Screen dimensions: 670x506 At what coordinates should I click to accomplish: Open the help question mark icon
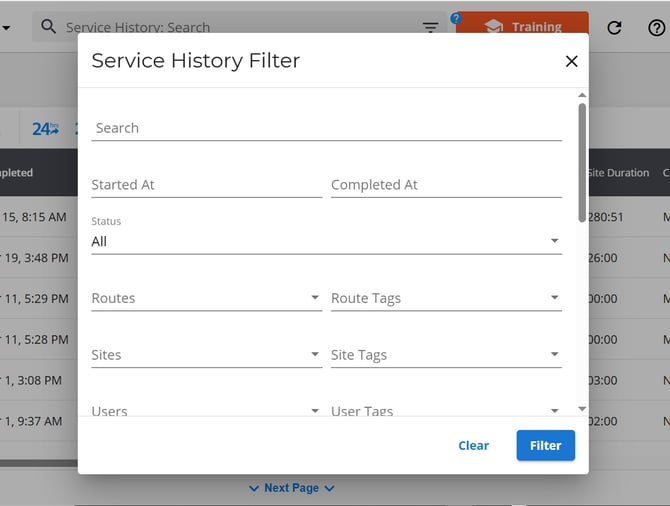pos(656,28)
